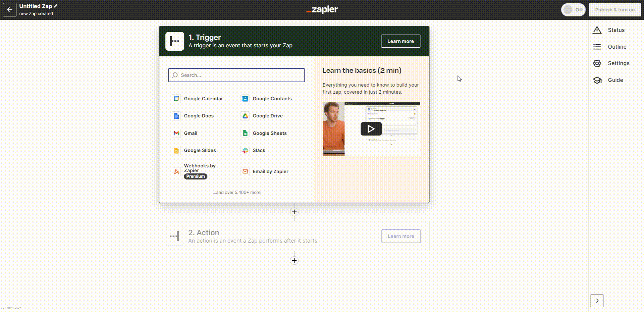Choose the Email by Zapier icon

245,171
